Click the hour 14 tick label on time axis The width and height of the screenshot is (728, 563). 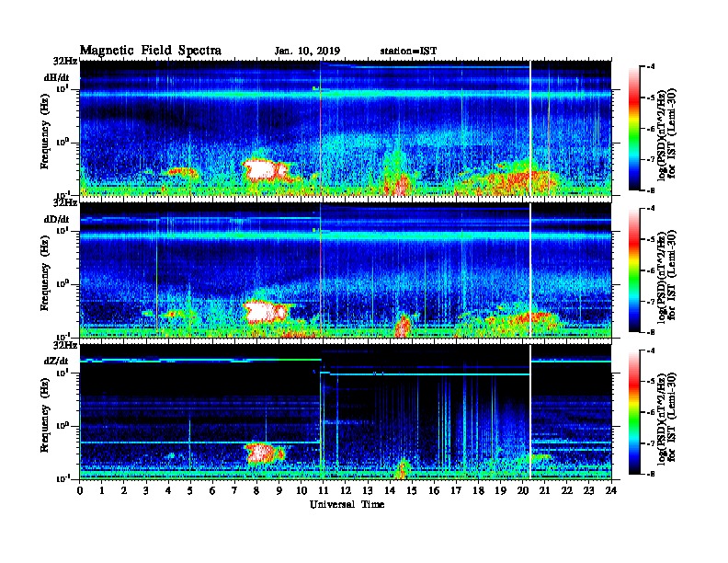(x=390, y=490)
